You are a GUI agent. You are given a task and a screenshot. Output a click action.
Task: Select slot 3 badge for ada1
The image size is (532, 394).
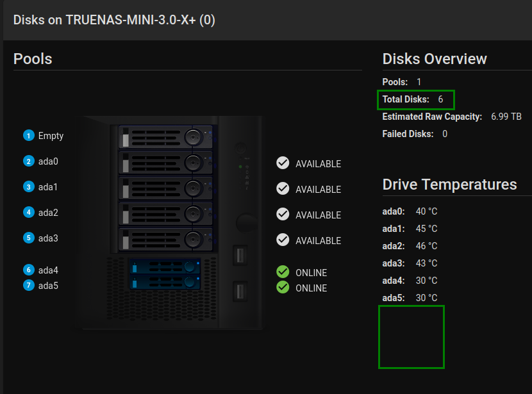[x=29, y=187]
